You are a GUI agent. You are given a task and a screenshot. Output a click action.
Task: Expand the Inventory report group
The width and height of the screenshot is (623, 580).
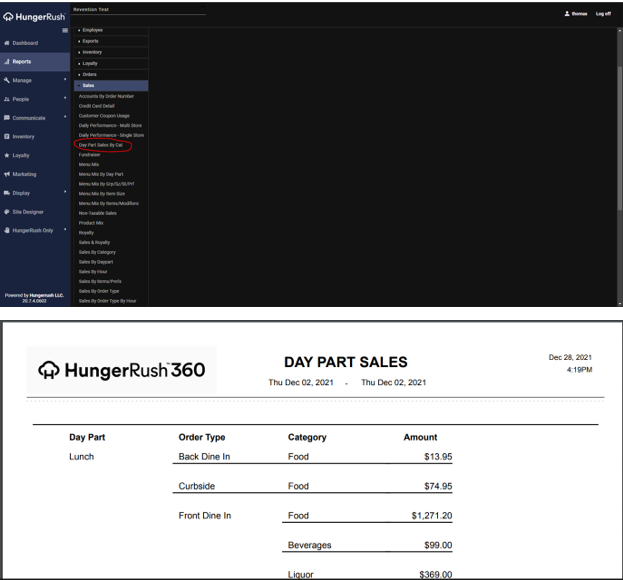[111, 52]
